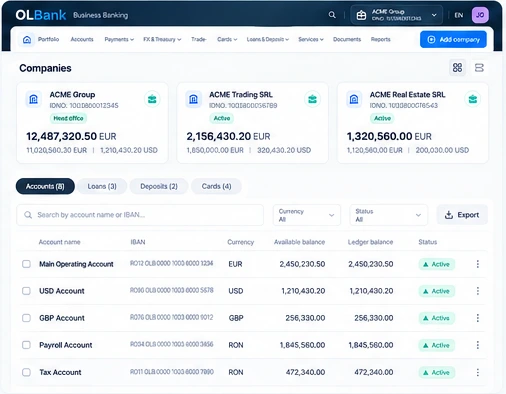Screen dimensions: 506x394
Task: Expand the Cards navigation menu
Action: pyautogui.click(x=227, y=39)
